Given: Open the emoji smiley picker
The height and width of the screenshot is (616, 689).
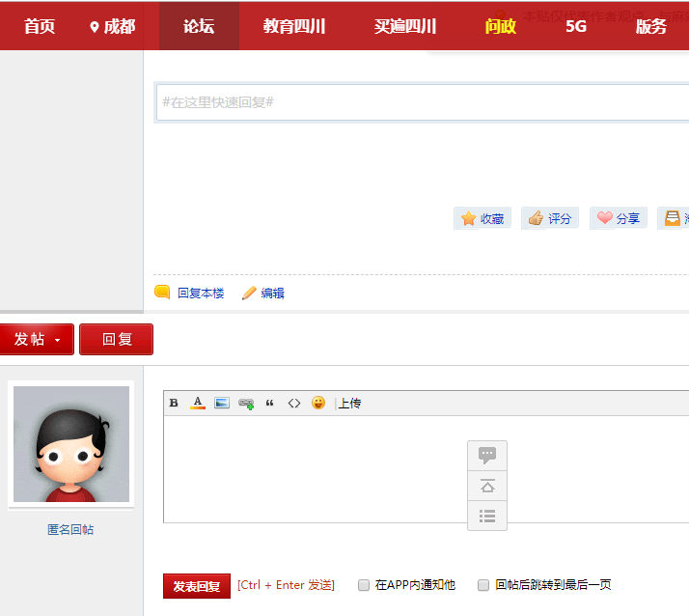Looking at the screenshot, I should pyautogui.click(x=318, y=403).
